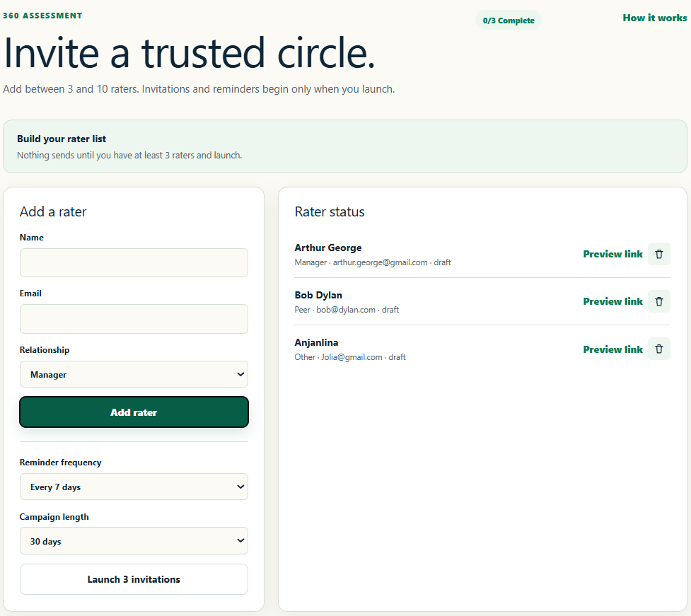This screenshot has width=691, height=616.
Task: Expand the Reminder frequency dropdown
Action: click(134, 487)
